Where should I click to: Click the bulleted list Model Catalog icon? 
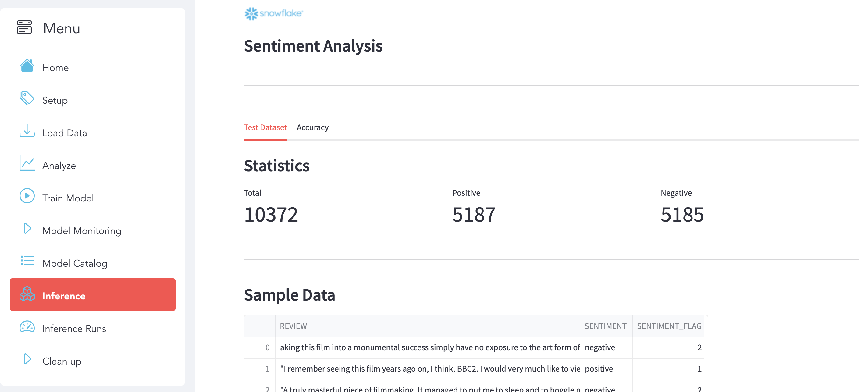pos(27,261)
